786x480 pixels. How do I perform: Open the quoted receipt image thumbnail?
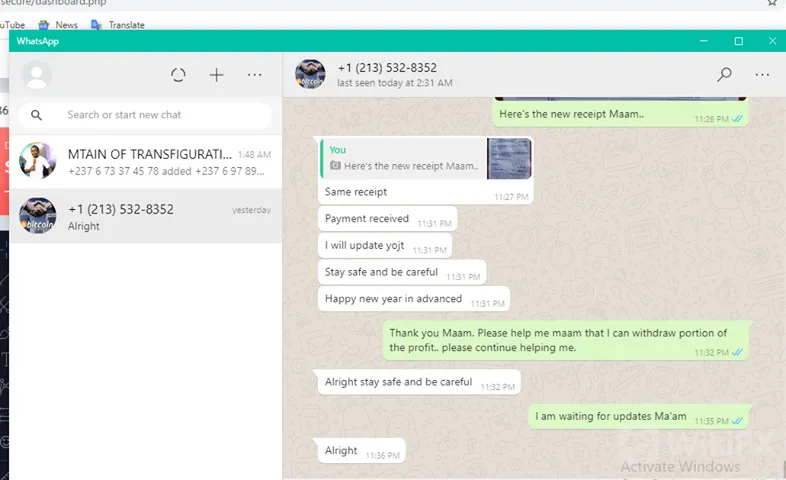pyautogui.click(x=509, y=158)
